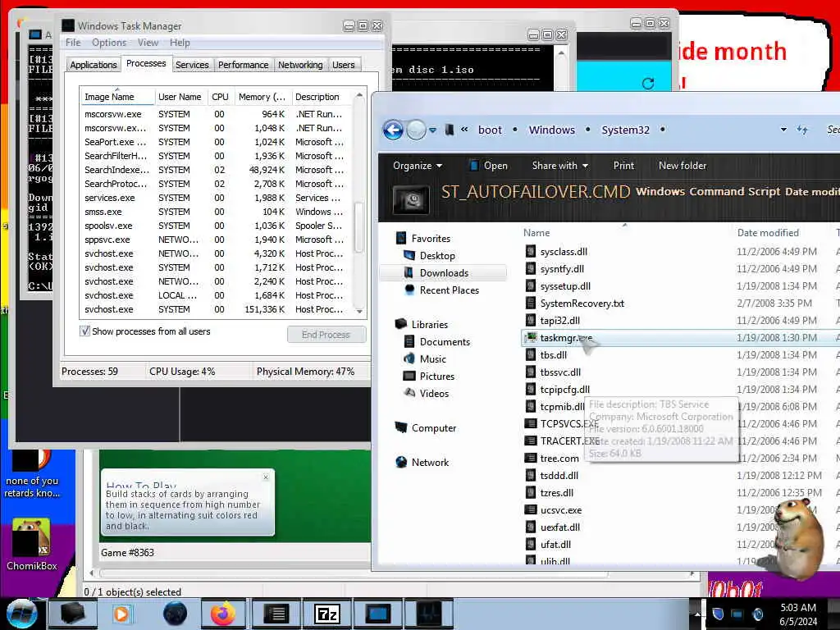This screenshot has height=630, width=840.
Task: Click the Explorer Back navigation arrow
Action: click(393, 130)
